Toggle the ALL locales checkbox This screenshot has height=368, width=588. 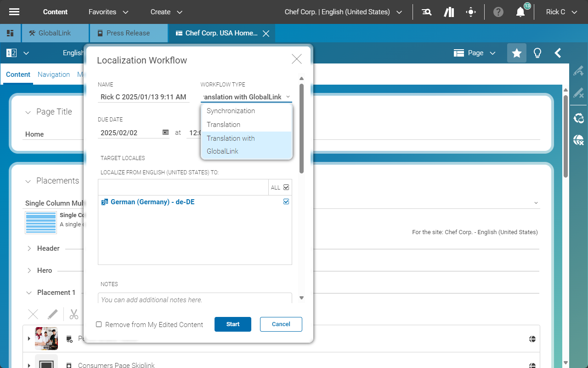(286, 187)
